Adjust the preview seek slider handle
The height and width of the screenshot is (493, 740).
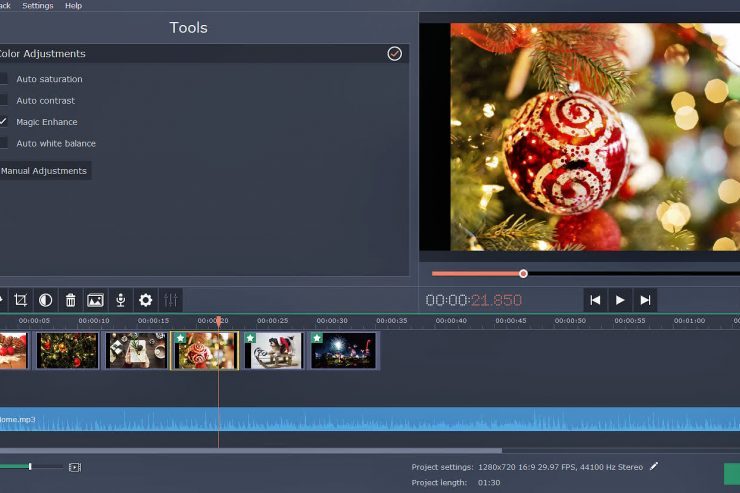coord(523,274)
